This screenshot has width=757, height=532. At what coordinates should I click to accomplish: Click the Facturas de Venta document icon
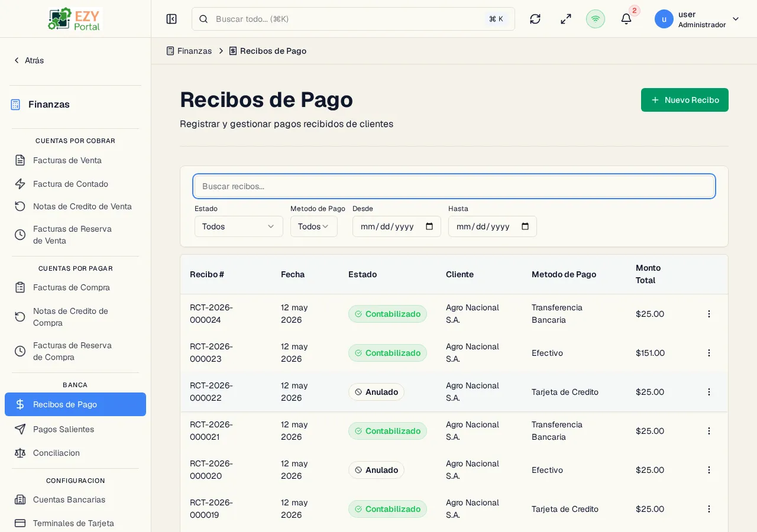[x=20, y=160]
